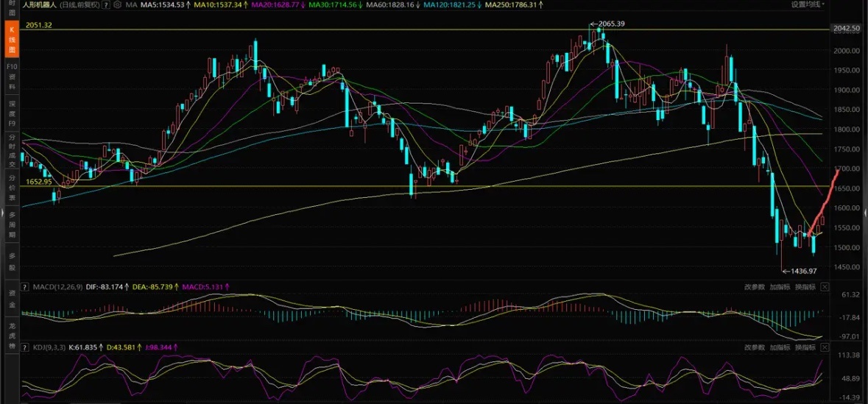Expand 设置均线 dropdown
The width and height of the screenshot is (868, 404).
click(x=808, y=4)
